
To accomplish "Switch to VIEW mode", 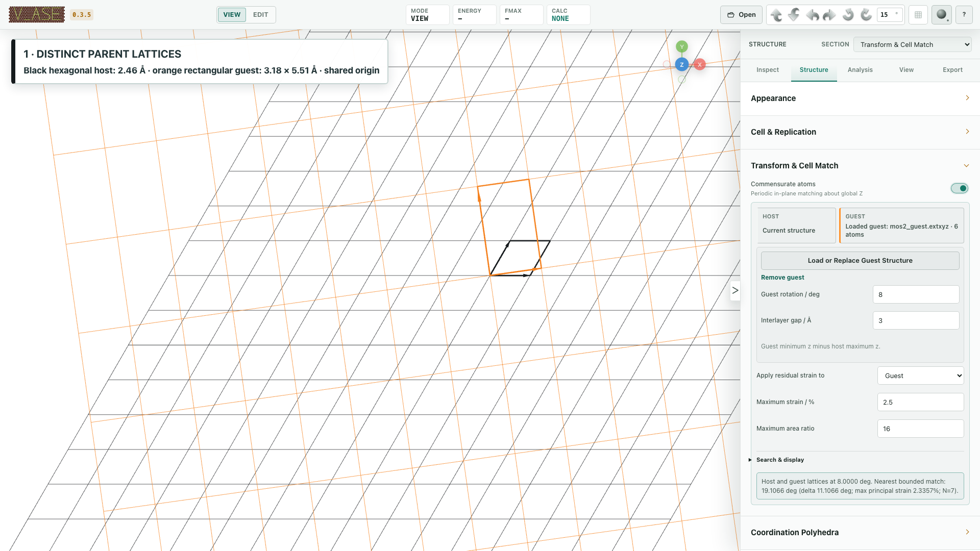I will pos(232,15).
